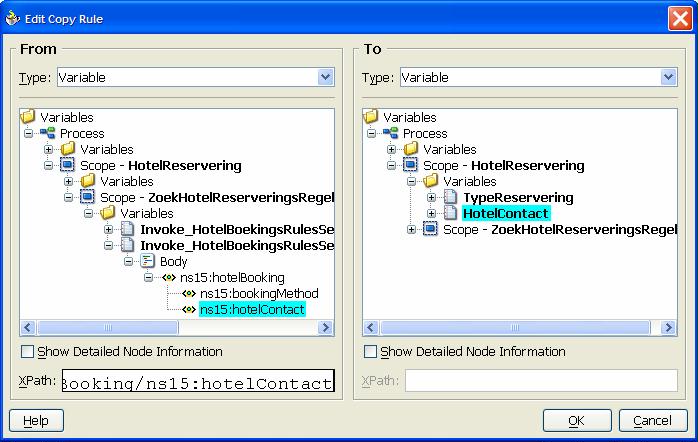This screenshot has height=442, width=698.
Task: Select ns15:bookingMethod in From tree
Action: point(259,293)
